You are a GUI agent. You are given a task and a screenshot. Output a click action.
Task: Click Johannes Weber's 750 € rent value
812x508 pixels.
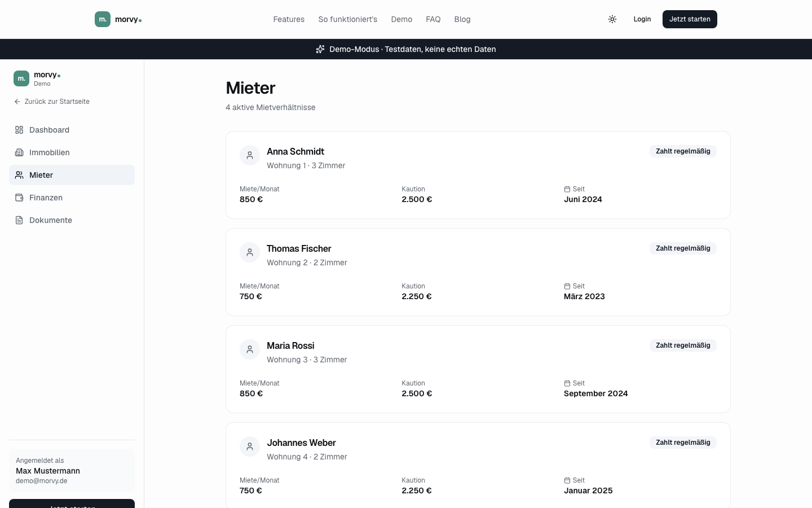point(251,491)
